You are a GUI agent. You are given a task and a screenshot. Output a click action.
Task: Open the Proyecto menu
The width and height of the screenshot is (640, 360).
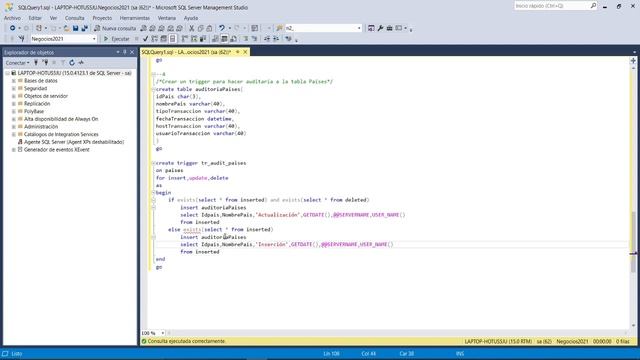tap(102, 18)
